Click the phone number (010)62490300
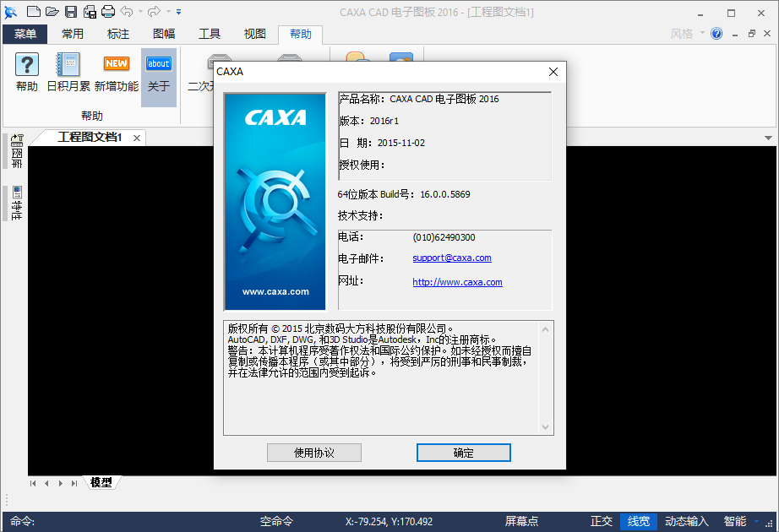The height and width of the screenshot is (532, 779). 444,237
